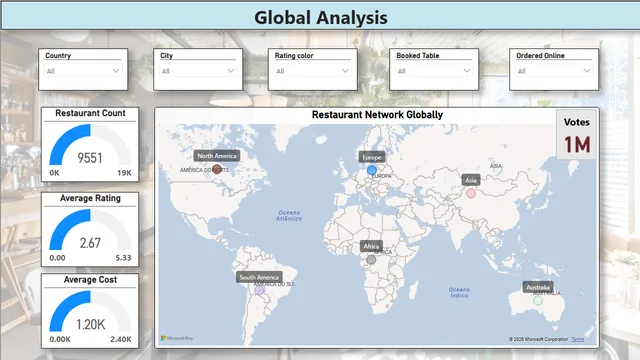
Task: Select the North America map bubble
Action: click(x=217, y=169)
